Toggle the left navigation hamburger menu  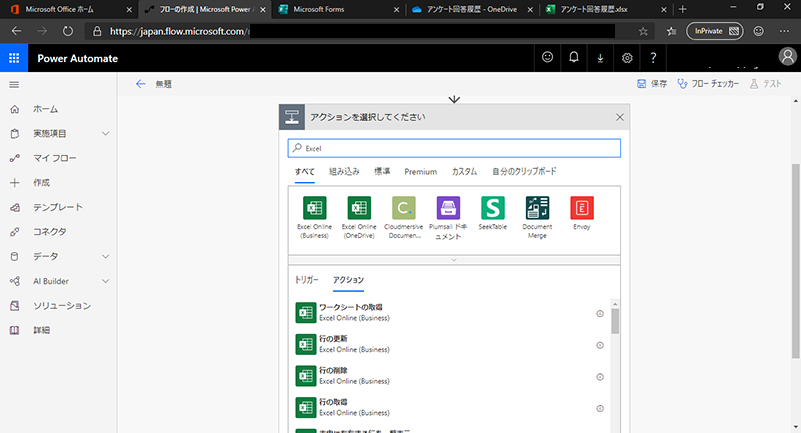pyautogui.click(x=14, y=85)
